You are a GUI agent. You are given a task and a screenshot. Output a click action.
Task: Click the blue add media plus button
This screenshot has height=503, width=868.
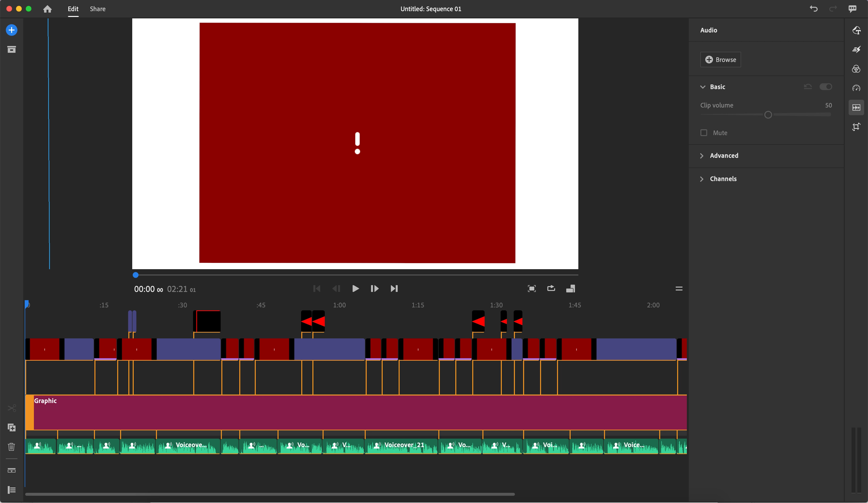coord(11,30)
